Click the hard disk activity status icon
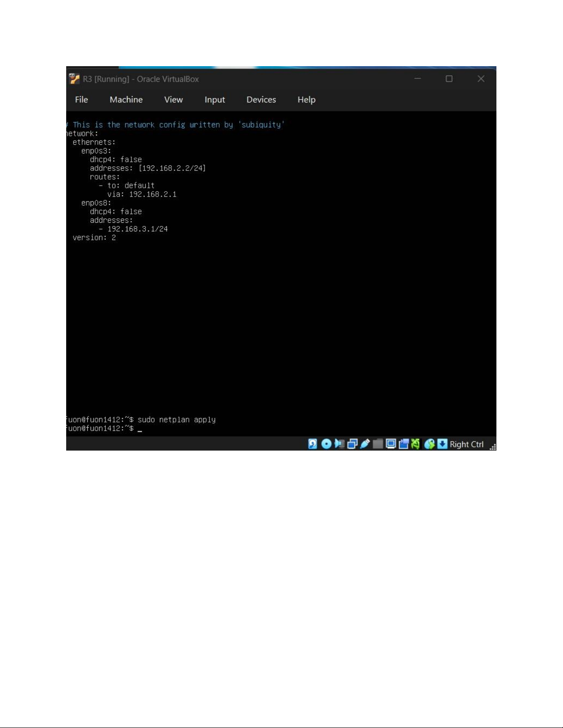Viewport: 563px width, 728px height. coord(313,444)
